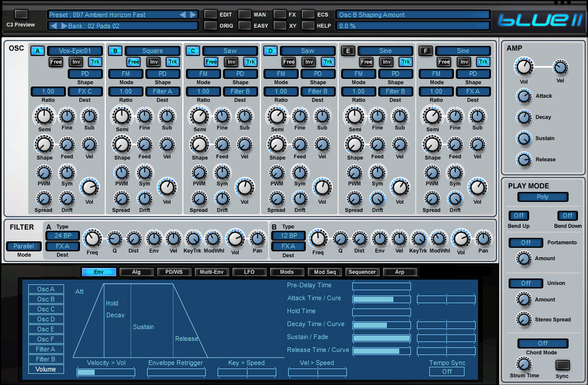Viewport: 588px width, 385px height.
Task: Select Filter A in envelope list
Action: tap(46, 349)
